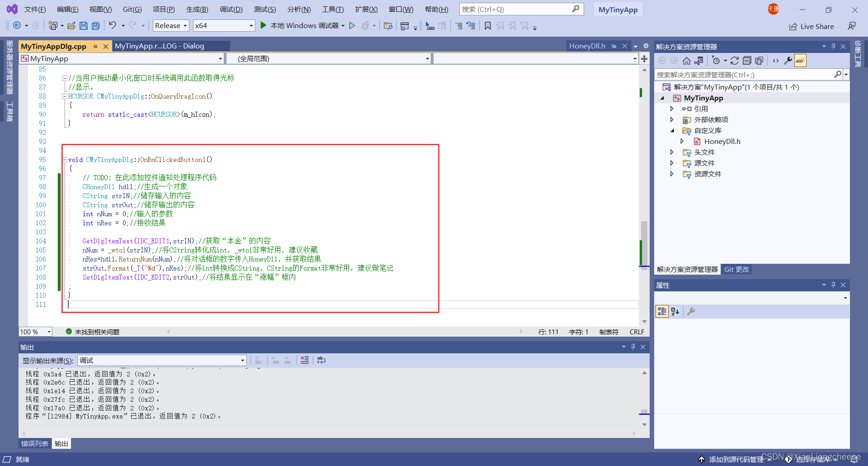The image size is (868, 466).
Task: Click the Open File folder icon
Action: click(x=71, y=26)
